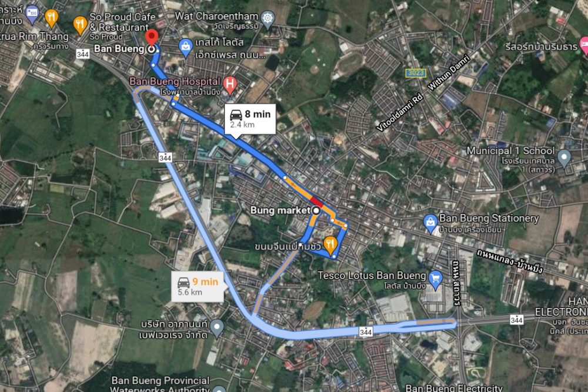Open the orange restaurant marker below Bung market
Image resolution: width=588 pixels, height=392 pixels.
(330, 246)
